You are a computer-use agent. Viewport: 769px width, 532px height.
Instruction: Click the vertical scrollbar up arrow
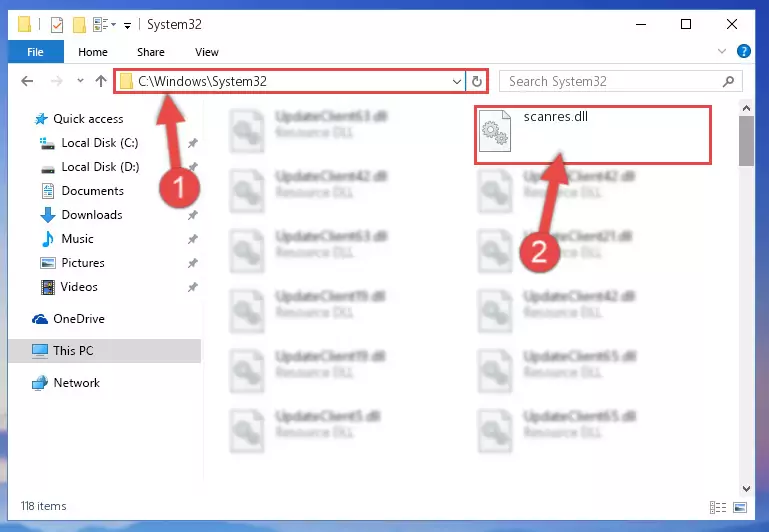[x=746, y=108]
